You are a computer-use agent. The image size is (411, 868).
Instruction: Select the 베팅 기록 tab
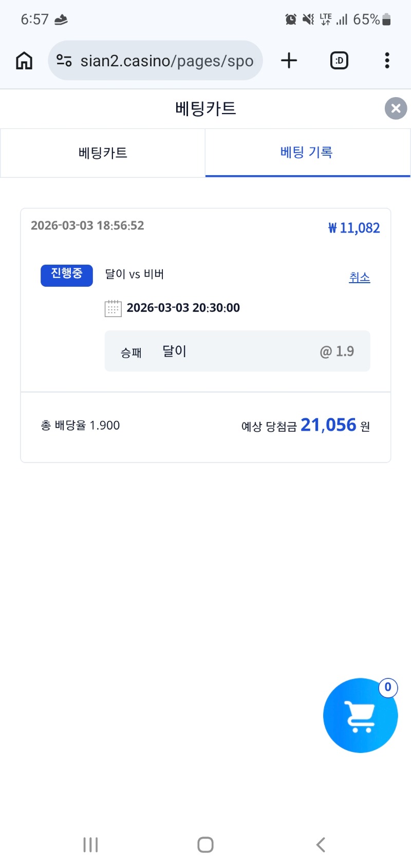307,153
